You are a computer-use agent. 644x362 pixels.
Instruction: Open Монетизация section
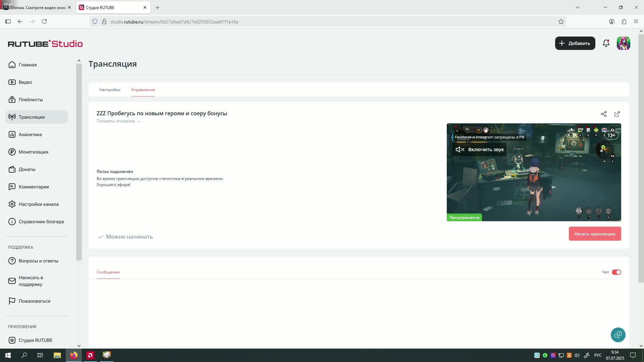click(x=33, y=152)
